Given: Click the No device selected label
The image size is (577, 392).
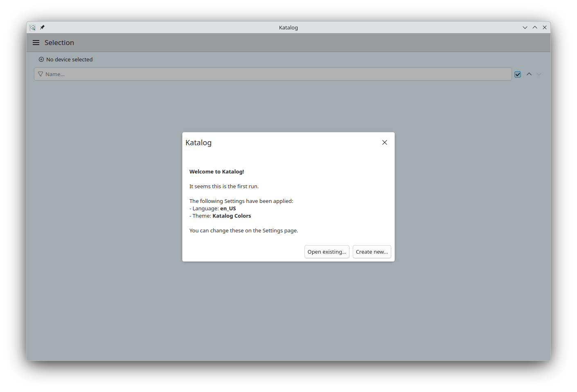Looking at the screenshot, I should pos(70,59).
